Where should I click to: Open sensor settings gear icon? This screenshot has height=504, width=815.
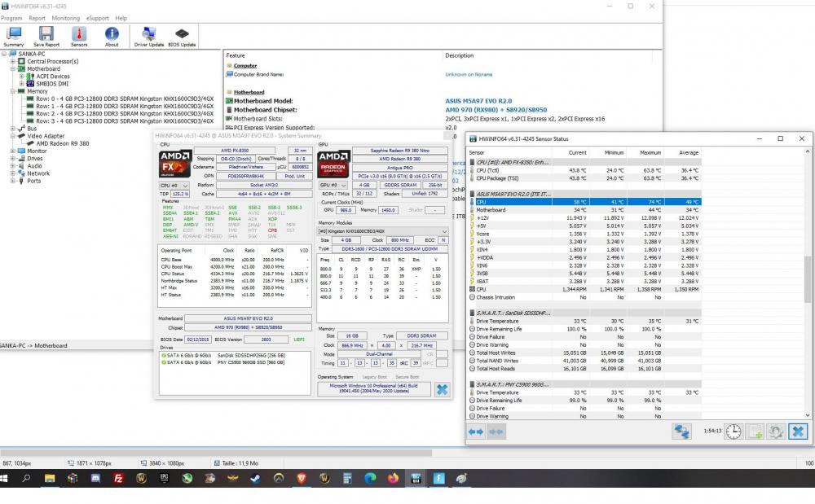point(778,432)
